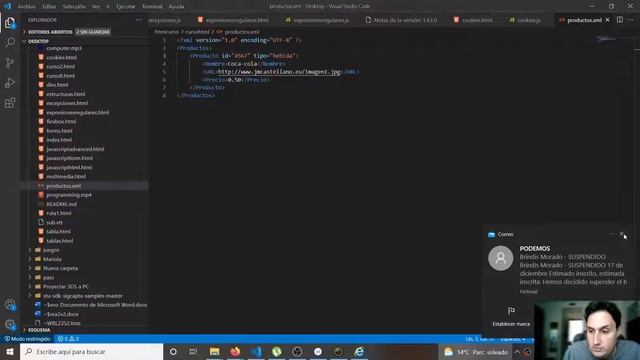Click the cursohtml breadcrumb segment

197,32
